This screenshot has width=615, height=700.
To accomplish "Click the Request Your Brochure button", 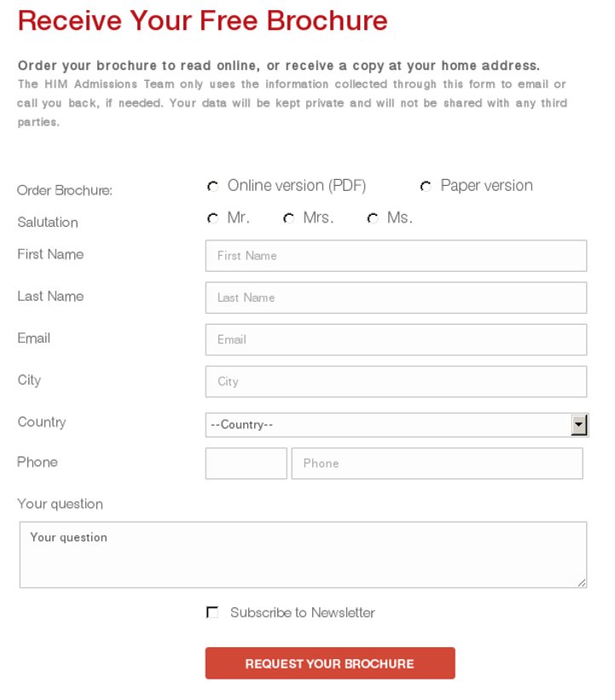I will (x=330, y=663).
